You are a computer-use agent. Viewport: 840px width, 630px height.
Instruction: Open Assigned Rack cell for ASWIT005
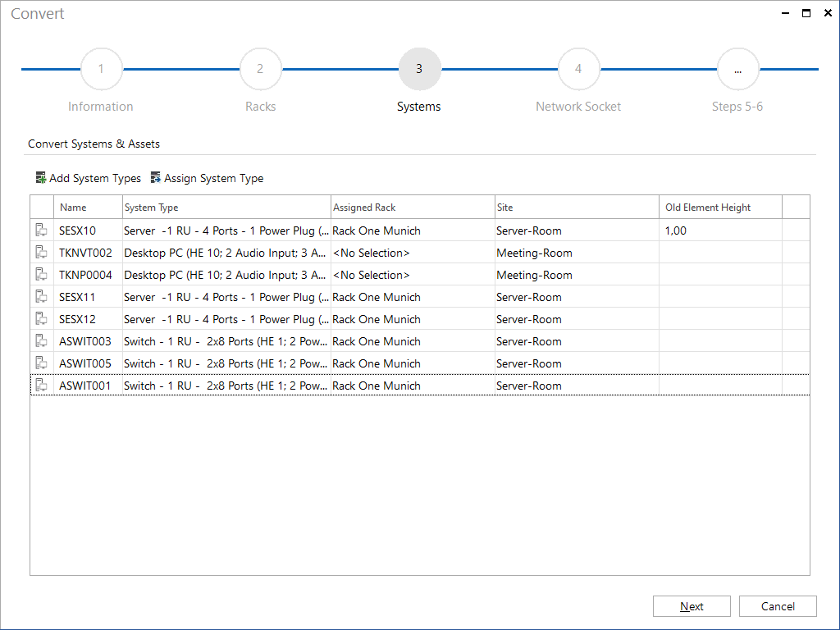(x=413, y=363)
